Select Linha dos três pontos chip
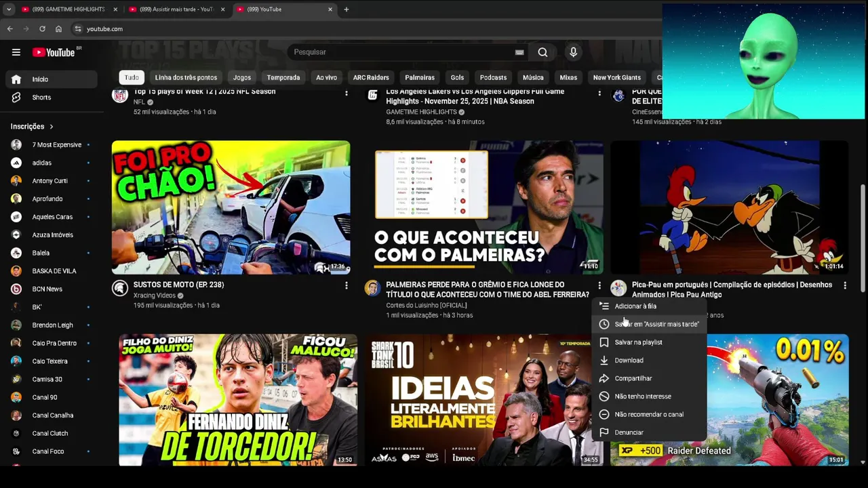This screenshot has height=488, width=868. (x=186, y=77)
